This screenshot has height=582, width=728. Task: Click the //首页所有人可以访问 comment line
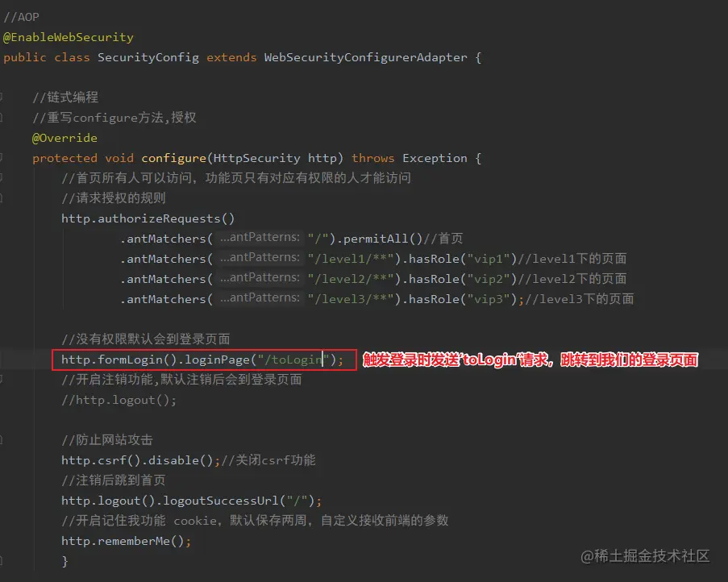click(x=236, y=178)
